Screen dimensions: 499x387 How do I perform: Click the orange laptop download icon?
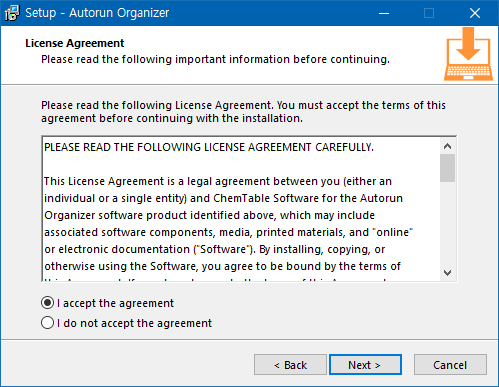click(x=468, y=54)
